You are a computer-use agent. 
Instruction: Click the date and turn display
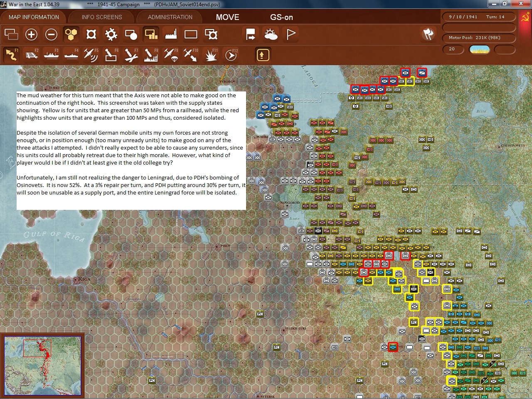[479, 17]
